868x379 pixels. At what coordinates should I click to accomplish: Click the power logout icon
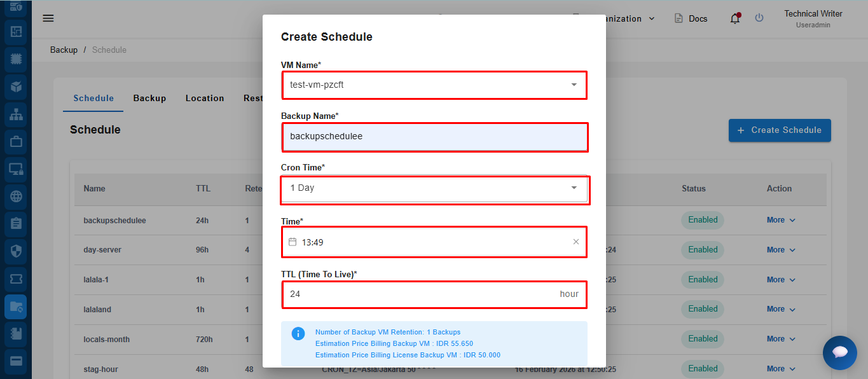[x=759, y=18]
